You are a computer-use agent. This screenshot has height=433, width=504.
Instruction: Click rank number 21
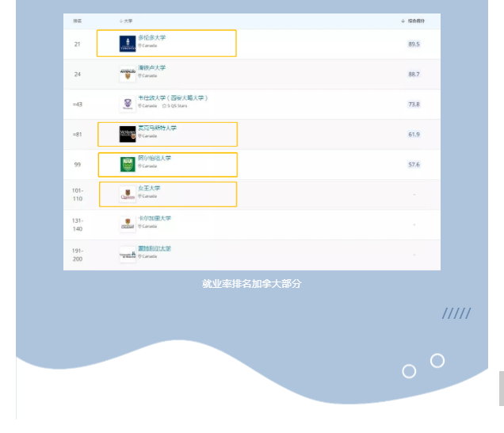click(x=78, y=44)
